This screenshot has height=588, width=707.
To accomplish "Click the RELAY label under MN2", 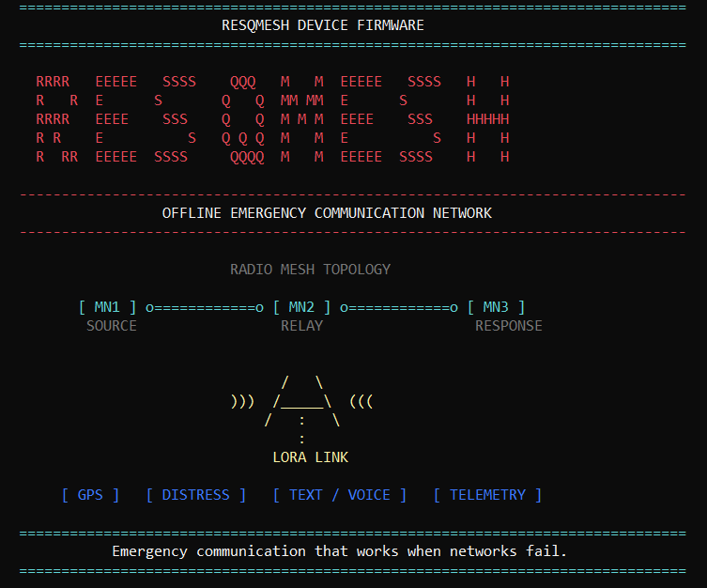I will coord(301,326).
